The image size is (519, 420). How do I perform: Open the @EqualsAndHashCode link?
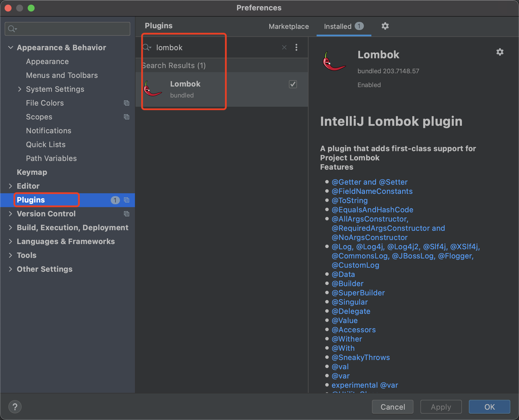372,210
